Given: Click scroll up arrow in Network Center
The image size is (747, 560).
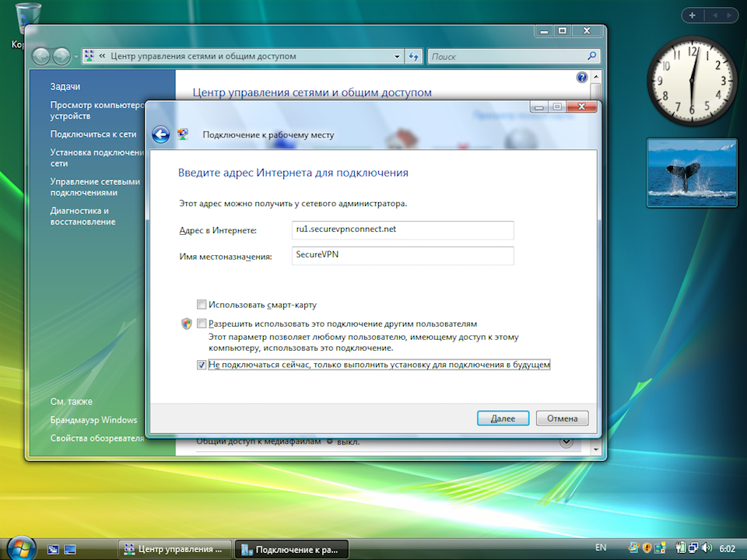Looking at the screenshot, I should point(595,77).
